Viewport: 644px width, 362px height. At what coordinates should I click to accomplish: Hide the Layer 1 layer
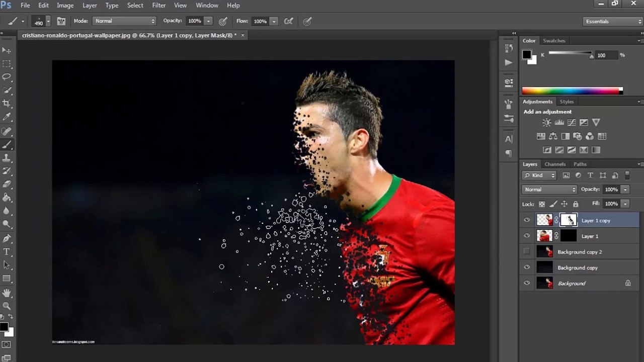527,236
